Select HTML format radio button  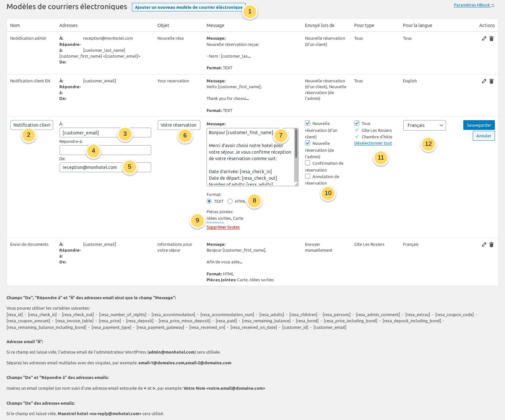(230, 201)
